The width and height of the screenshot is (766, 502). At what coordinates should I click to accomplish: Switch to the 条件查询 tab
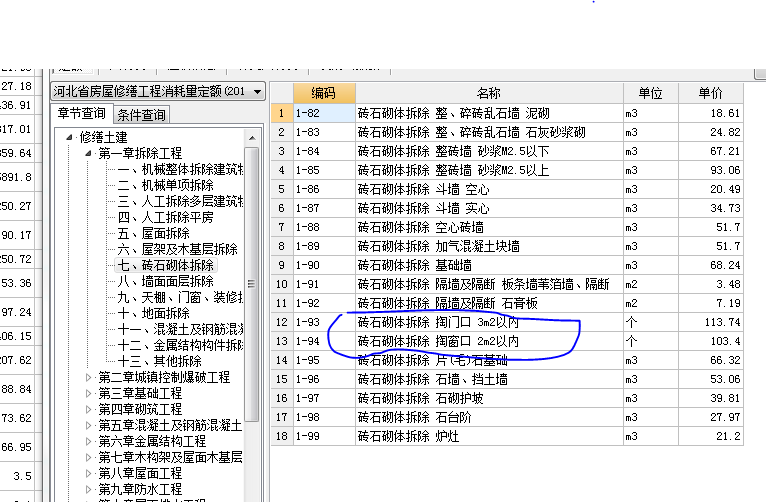(x=142, y=115)
